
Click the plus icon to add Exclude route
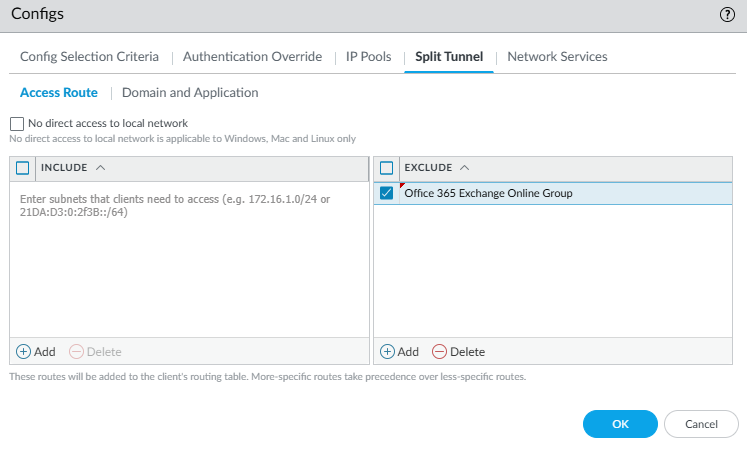pyautogui.click(x=388, y=352)
